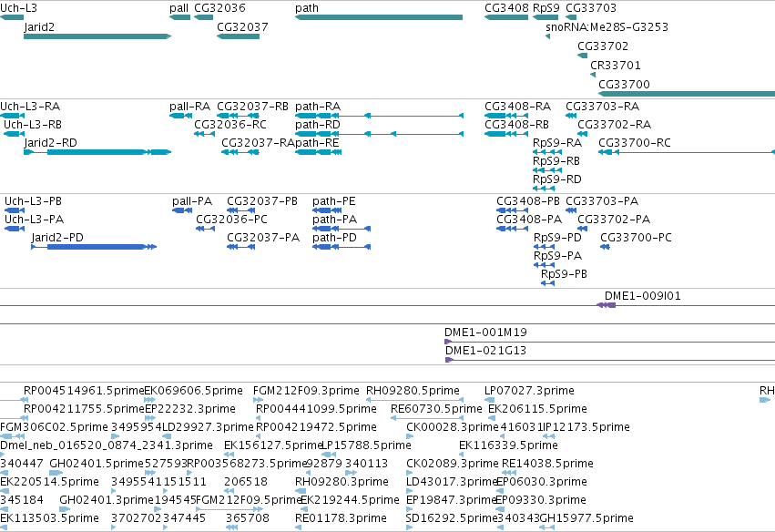Click the CR33701 gene label
The height and width of the screenshot is (532, 775).
[616, 66]
